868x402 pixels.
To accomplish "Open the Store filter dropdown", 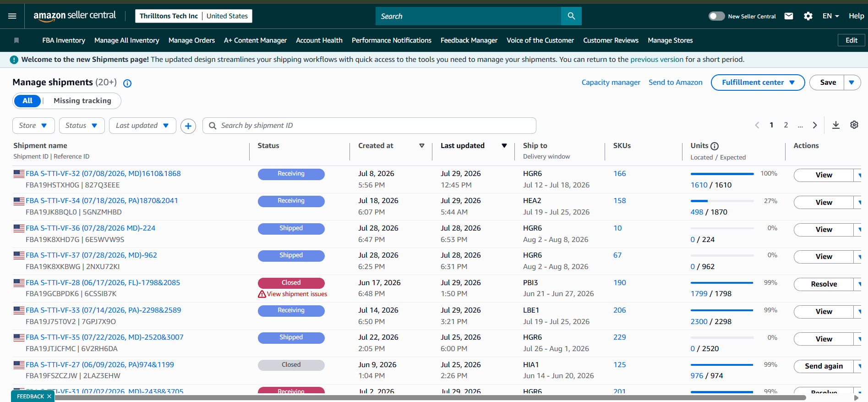I will [33, 126].
